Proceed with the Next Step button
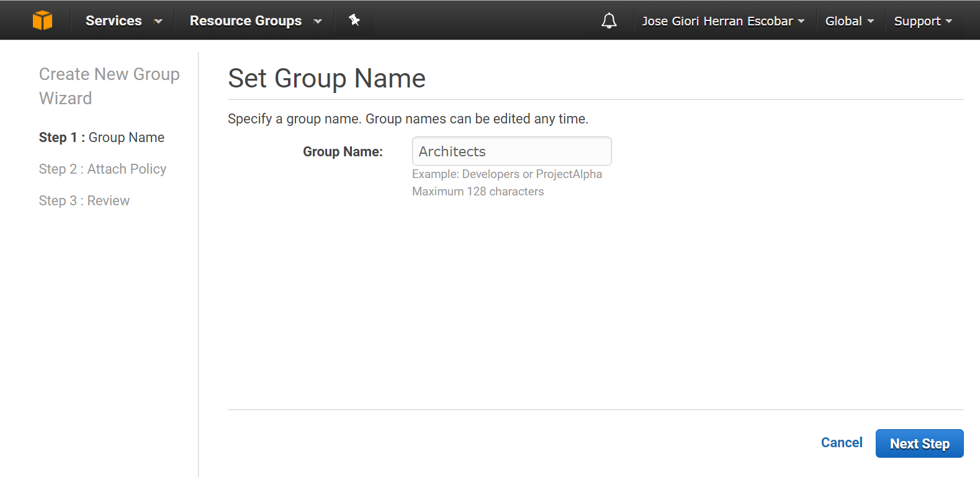Image resolution: width=980 pixels, height=477 pixels. 919,444
